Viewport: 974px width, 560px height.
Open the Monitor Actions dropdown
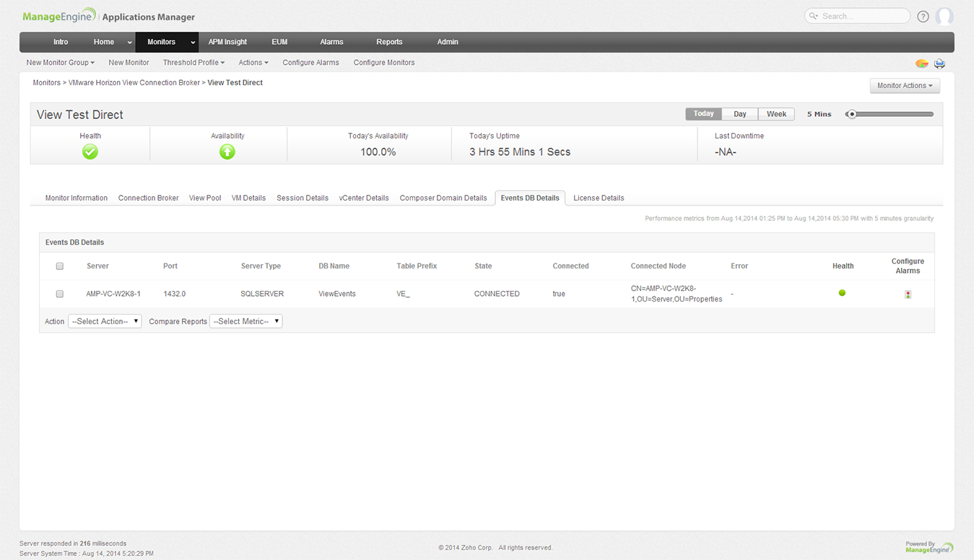point(905,86)
